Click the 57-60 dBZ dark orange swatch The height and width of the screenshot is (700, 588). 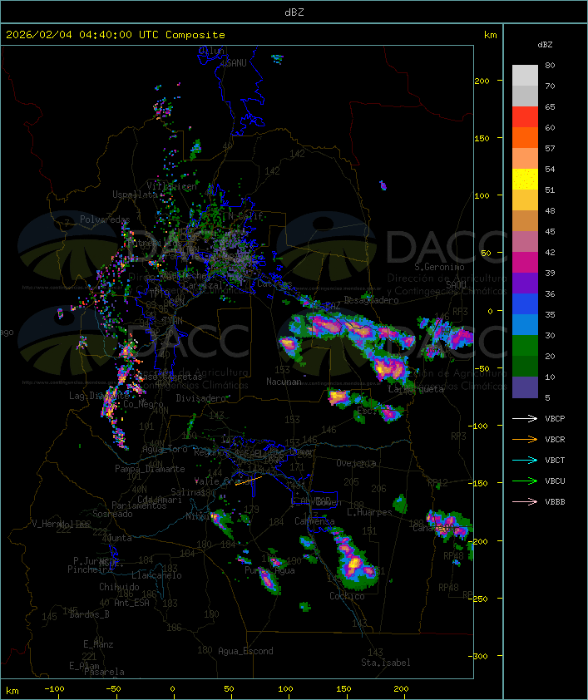525,137
